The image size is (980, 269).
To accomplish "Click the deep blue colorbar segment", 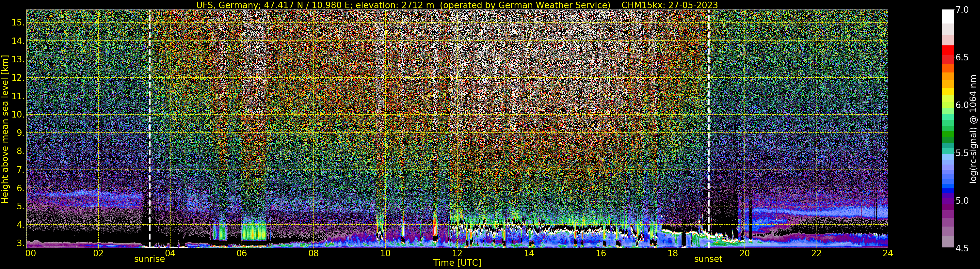I will click(948, 191).
